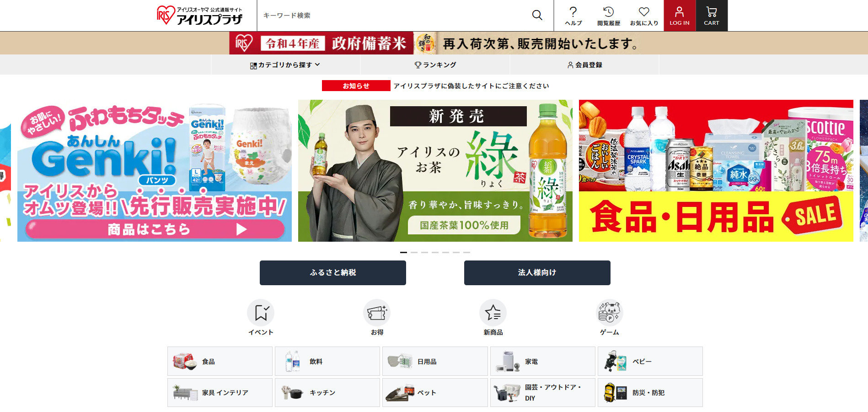Image resolution: width=868 pixels, height=412 pixels.
Task: Click the LOG IN person icon
Action: [680, 12]
